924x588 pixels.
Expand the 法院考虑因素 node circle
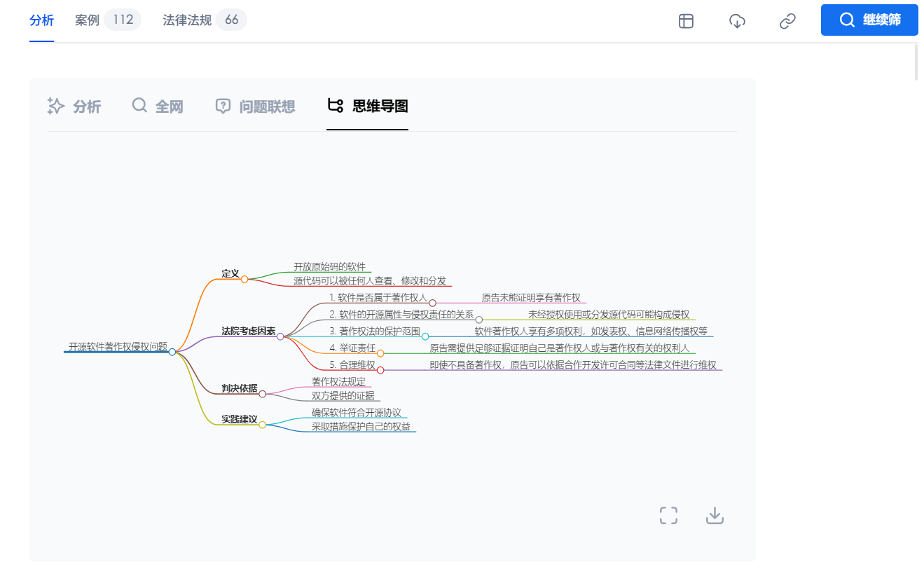click(281, 337)
